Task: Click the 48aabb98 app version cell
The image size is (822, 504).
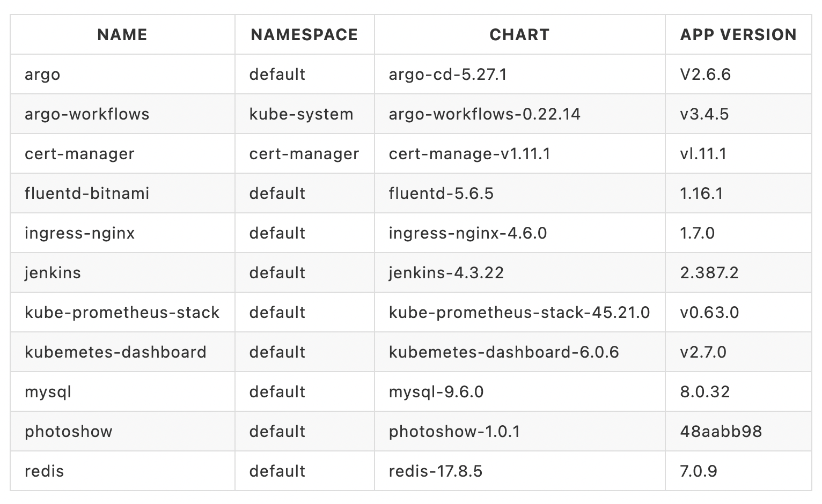Action: (721, 432)
